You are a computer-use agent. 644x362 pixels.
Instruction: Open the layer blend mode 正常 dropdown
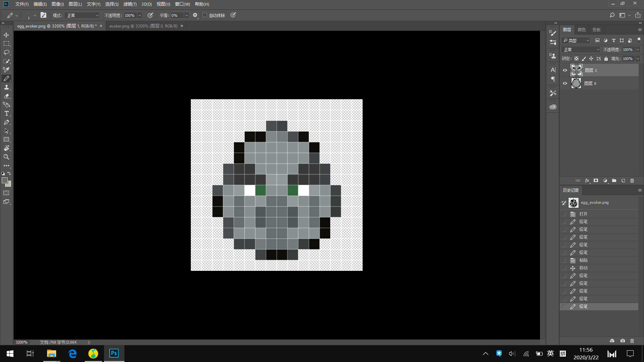coord(581,50)
